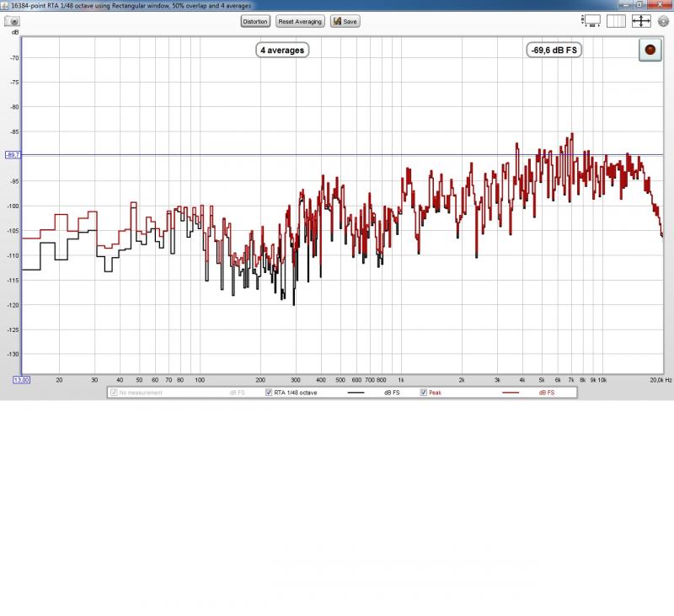Close the RTA window
This screenshot has height=616, width=674.
tap(661, 5)
